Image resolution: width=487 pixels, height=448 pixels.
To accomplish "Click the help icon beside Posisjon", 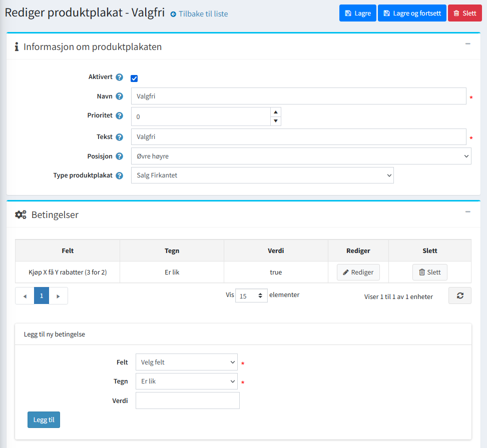I will 119,156.
